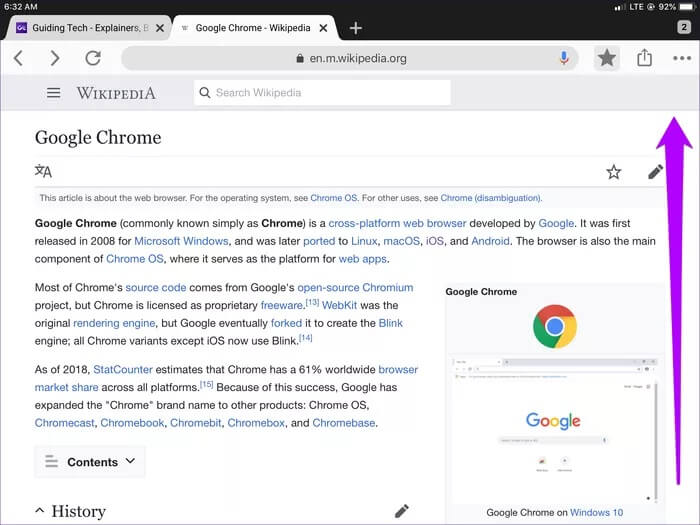Add a new tab with the plus button
Image resolution: width=700 pixels, height=525 pixels.
pos(355,28)
